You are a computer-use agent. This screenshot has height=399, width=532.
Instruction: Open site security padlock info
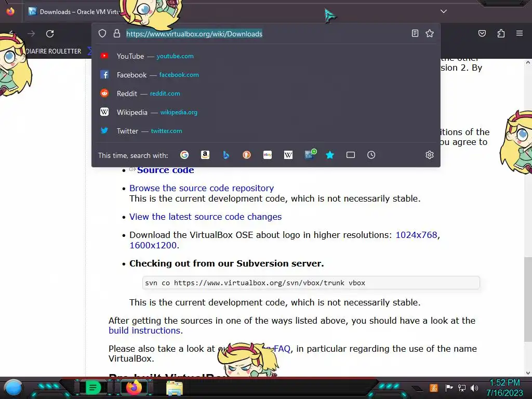pyautogui.click(x=117, y=34)
